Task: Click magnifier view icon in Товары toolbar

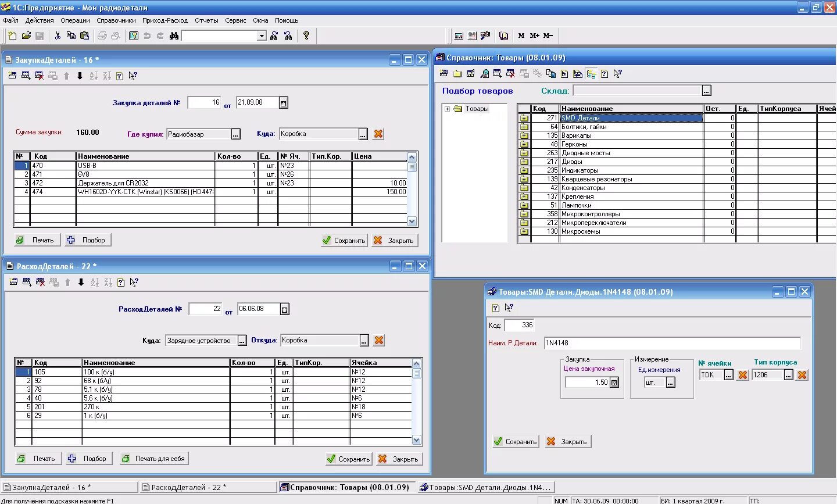Action: coord(484,73)
